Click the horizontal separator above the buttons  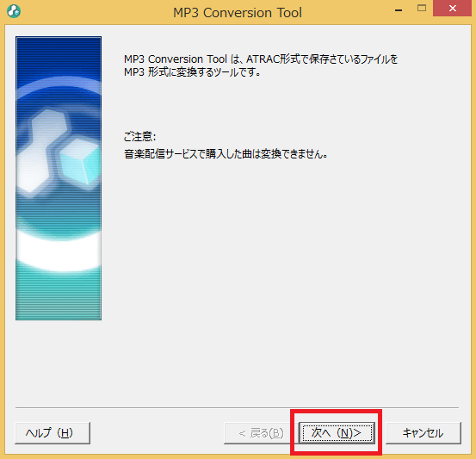(237, 407)
